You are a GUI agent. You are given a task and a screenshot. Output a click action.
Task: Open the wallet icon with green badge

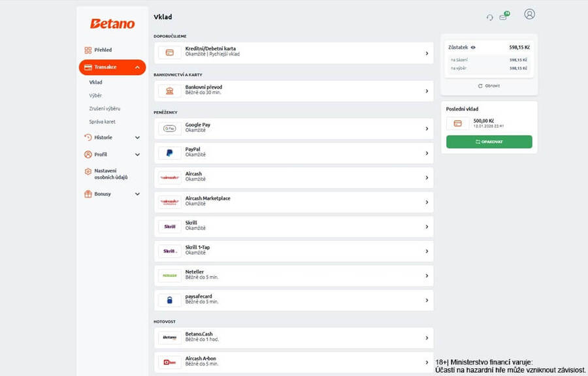pyautogui.click(x=503, y=16)
